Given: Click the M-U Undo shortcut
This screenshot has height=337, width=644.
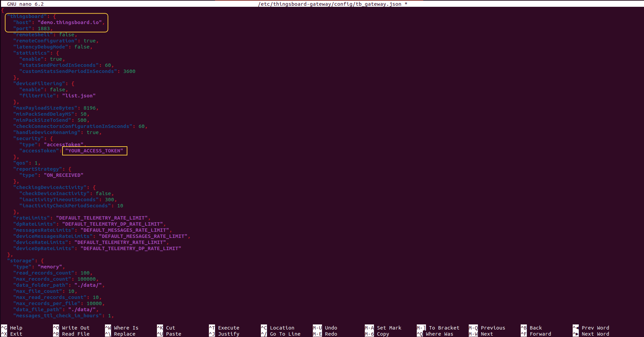Looking at the screenshot, I should (x=325, y=328).
